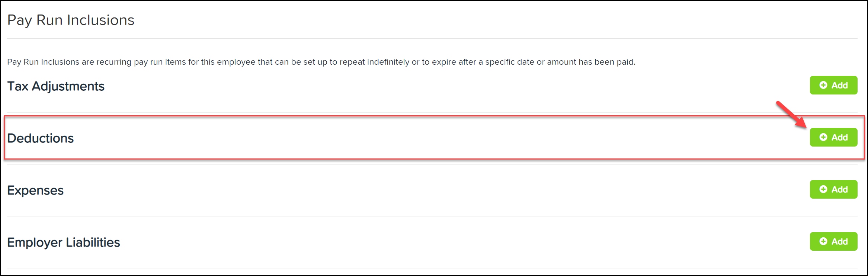The height and width of the screenshot is (276, 868).
Task: Select the Expenses section heading
Action: [x=35, y=190]
